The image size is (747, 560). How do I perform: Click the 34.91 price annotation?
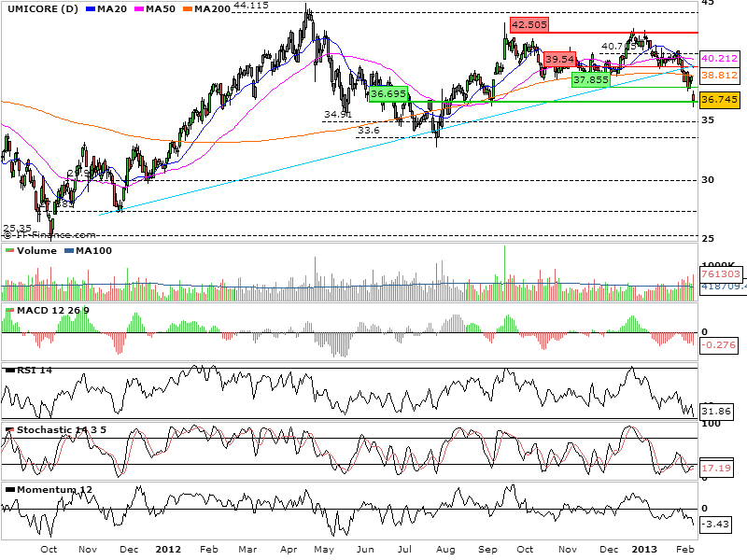point(338,114)
